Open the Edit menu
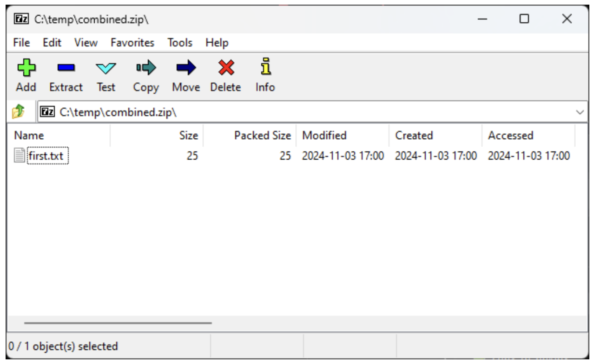Viewport: 594px width, 364px height. tap(52, 43)
